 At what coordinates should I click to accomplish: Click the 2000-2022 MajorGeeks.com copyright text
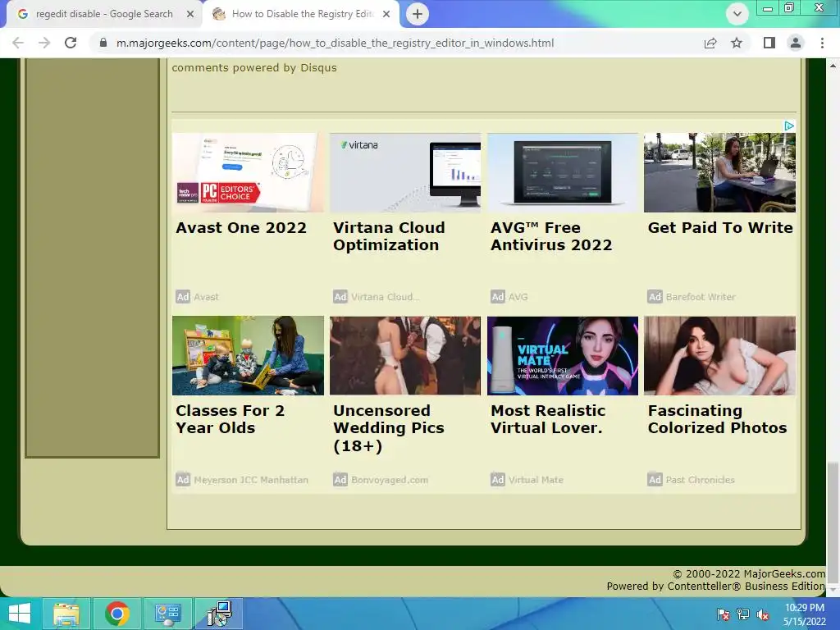coord(749,573)
